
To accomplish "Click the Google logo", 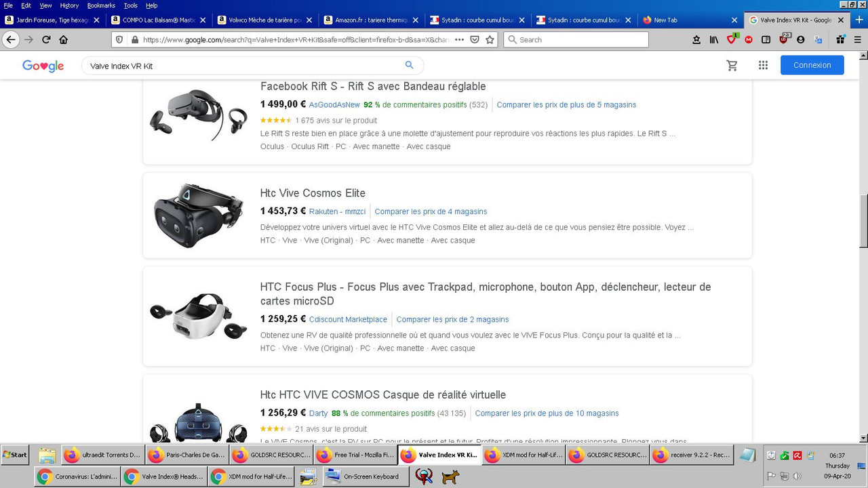I will click(x=43, y=66).
